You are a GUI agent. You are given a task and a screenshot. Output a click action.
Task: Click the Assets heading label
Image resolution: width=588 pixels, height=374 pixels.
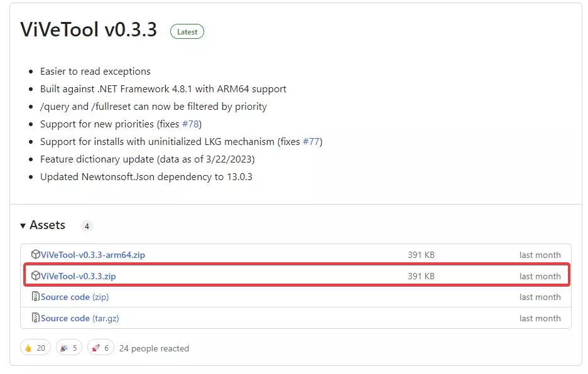click(47, 225)
